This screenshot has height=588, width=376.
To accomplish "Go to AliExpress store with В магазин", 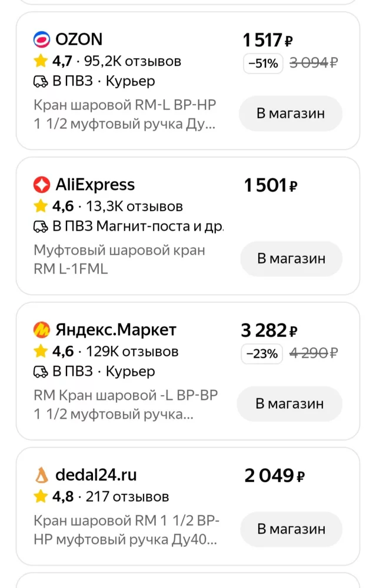I will pyautogui.click(x=291, y=258).
